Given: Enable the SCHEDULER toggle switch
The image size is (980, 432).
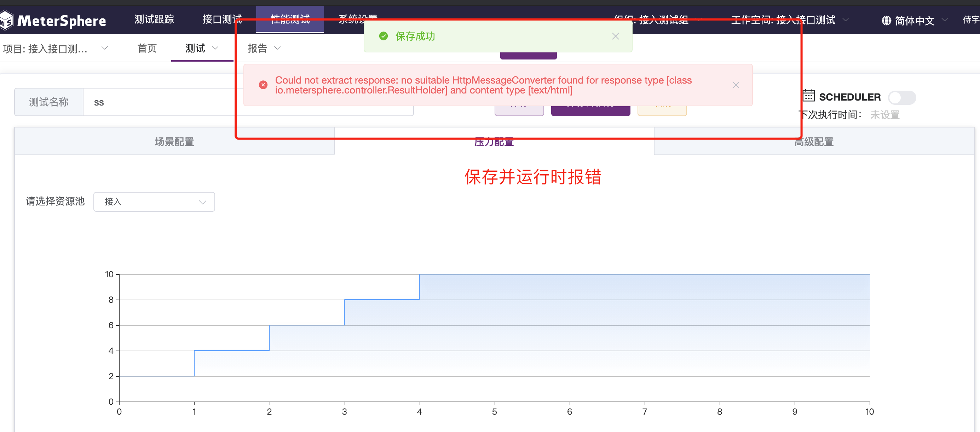Looking at the screenshot, I should pos(903,98).
